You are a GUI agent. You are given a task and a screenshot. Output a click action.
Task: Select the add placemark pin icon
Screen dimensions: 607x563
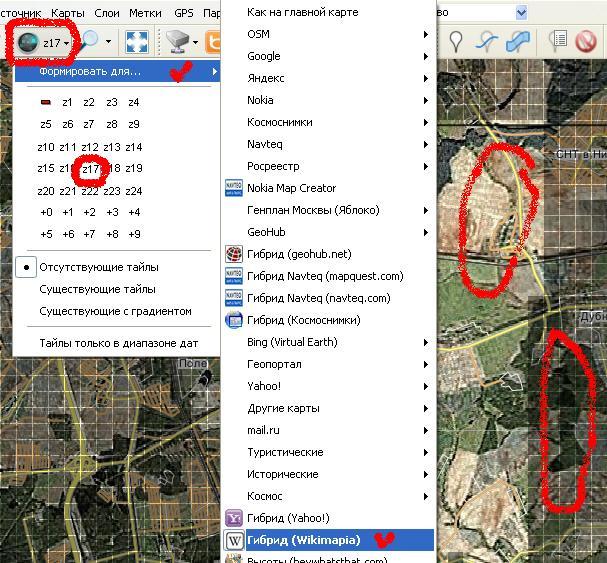pos(456,42)
